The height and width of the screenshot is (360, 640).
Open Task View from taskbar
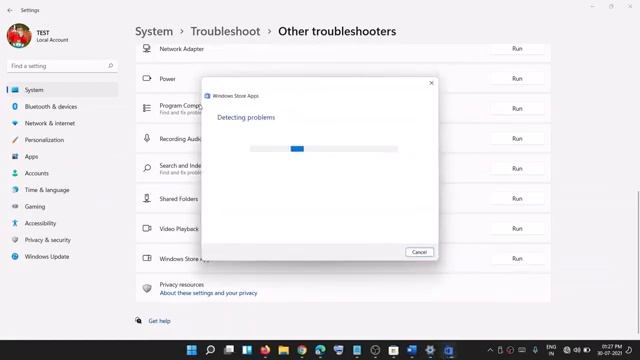[x=229, y=350]
